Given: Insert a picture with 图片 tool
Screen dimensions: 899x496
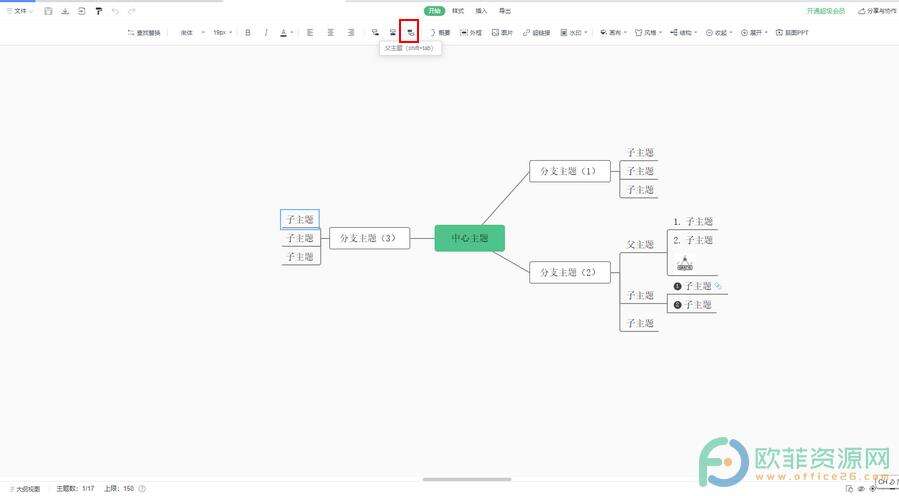Looking at the screenshot, I should click(x=502, y=32).
